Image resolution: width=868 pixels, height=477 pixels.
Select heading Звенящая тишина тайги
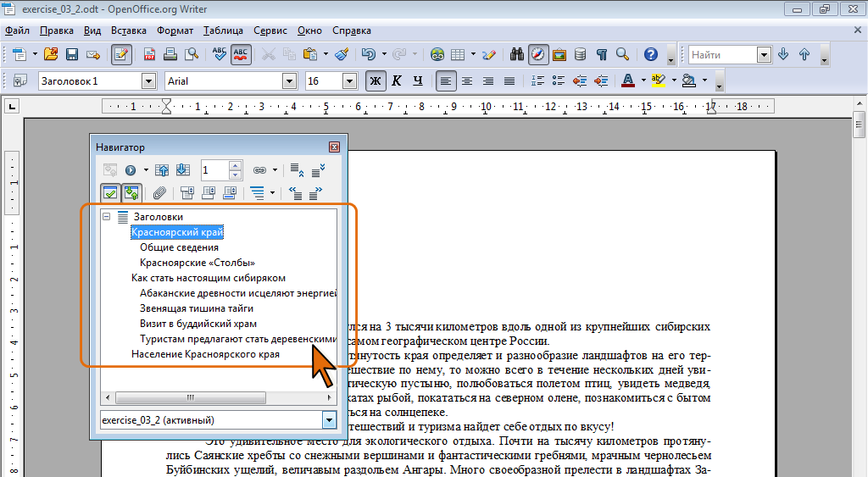click(197, 308)
